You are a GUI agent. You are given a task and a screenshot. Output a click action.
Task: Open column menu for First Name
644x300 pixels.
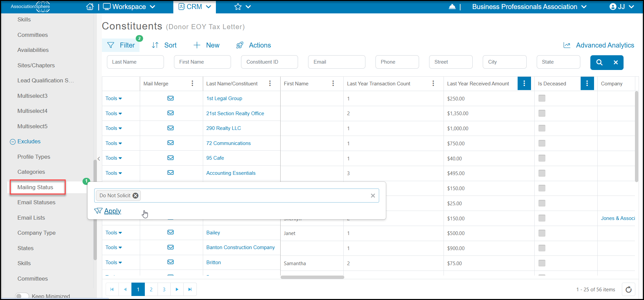pyautogui.click(x=333, y=83)
